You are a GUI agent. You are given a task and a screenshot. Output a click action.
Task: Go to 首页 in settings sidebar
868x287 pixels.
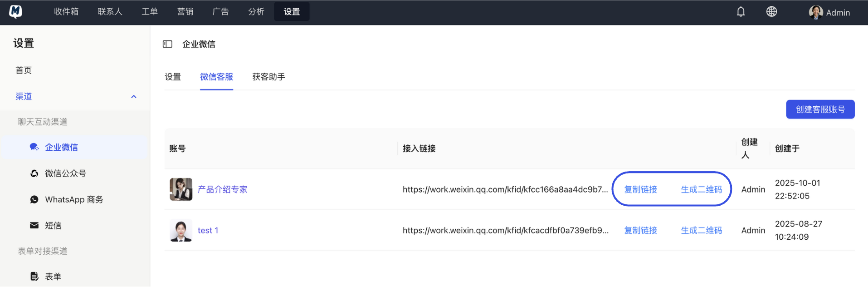(24, 70)
